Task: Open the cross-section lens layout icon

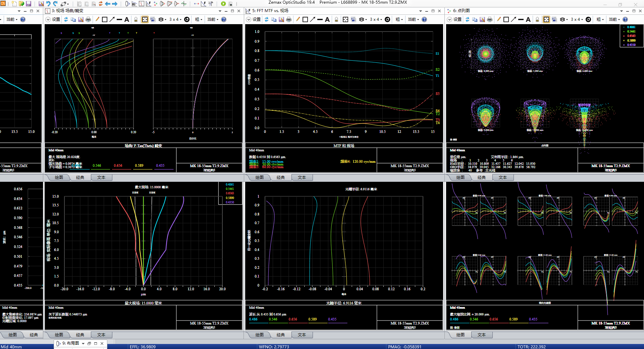Action: 127,4
